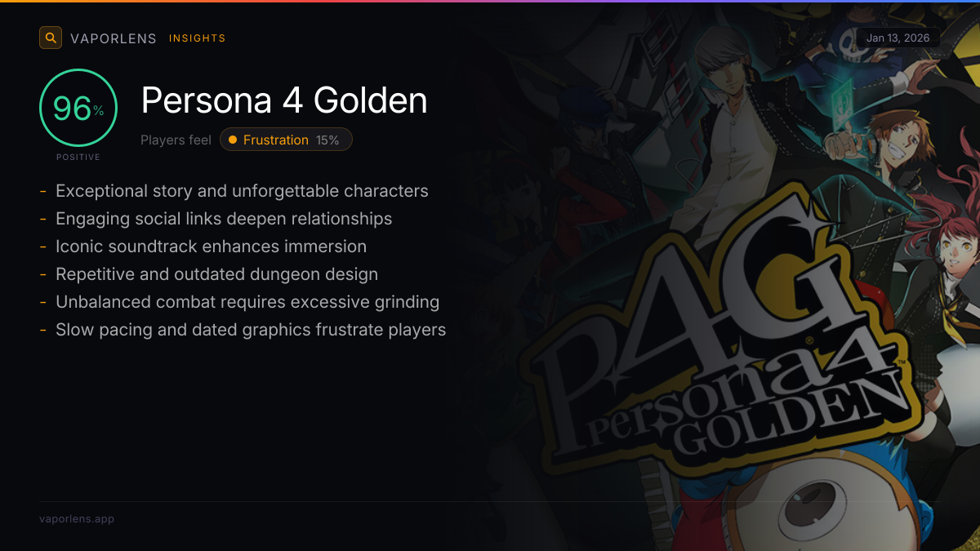Select Slow pacing and dated graphics point

coord(251,330)
